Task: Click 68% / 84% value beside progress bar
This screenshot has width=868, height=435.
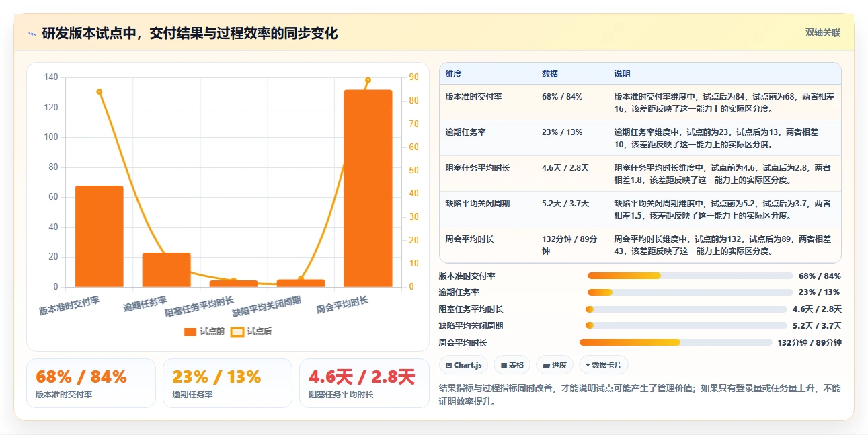Action: coord(820,276)
